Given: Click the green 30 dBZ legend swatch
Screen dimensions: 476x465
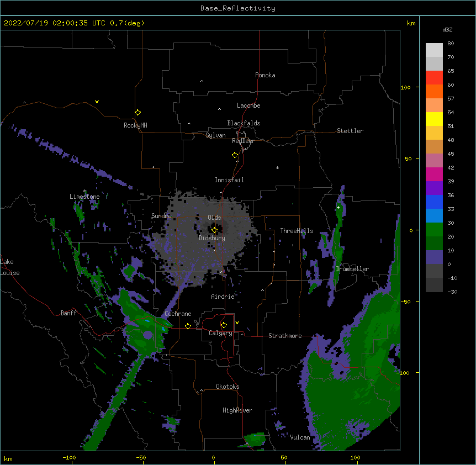Looking at the screenshot, I should (x=434, y=230).
